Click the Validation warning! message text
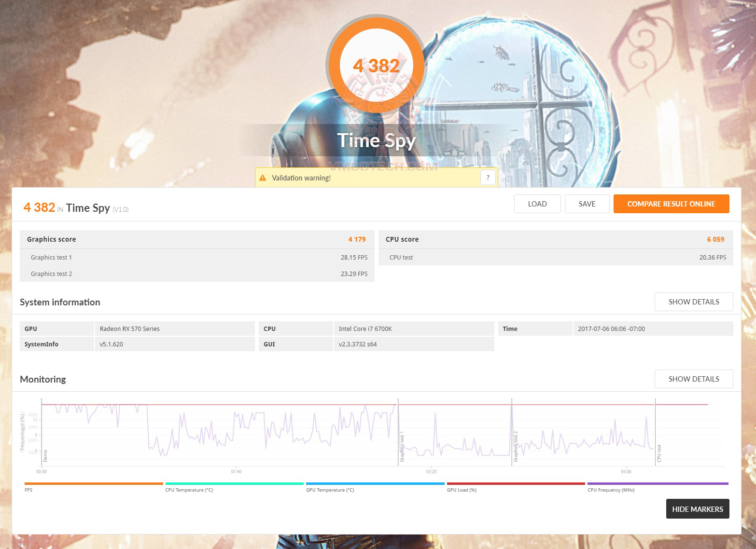 [301, 178]
